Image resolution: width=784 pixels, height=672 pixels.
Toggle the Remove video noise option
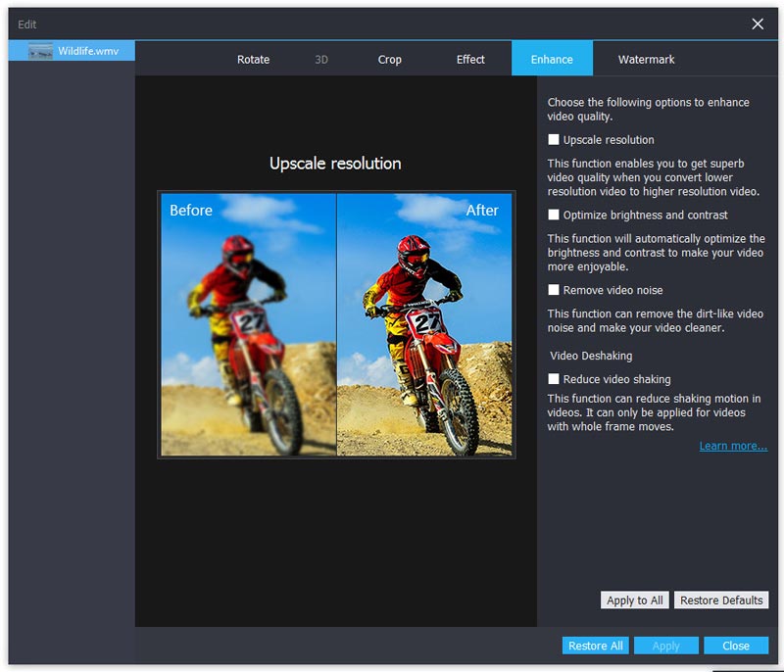(554, 290)
